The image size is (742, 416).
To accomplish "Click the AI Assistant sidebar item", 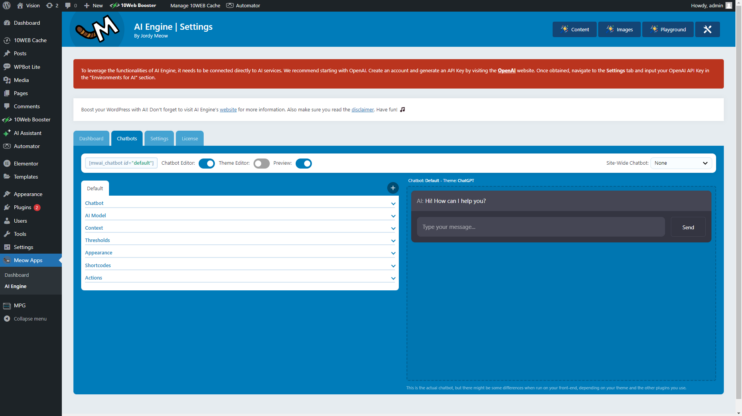I will coord(27,132).
